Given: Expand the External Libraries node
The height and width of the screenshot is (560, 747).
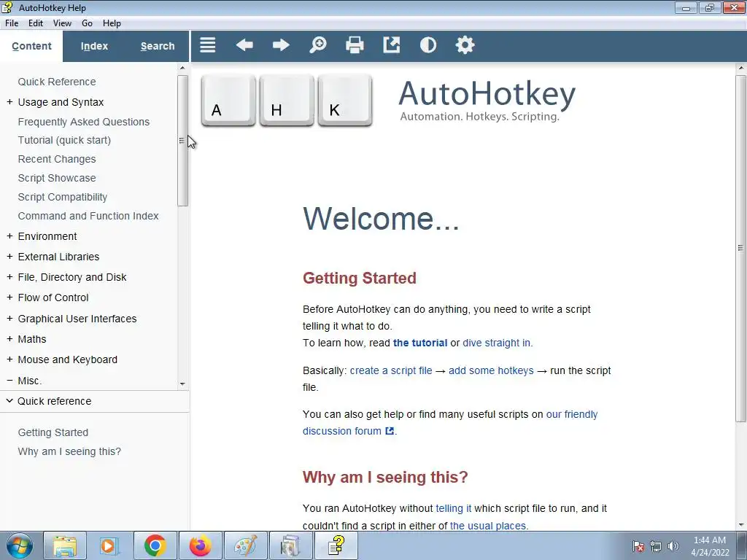Looking at the screenshot, I should tap(9, 257).
